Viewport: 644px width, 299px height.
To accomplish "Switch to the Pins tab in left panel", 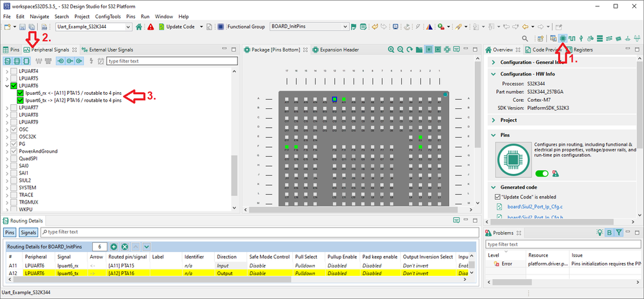I will coord(11,50).
